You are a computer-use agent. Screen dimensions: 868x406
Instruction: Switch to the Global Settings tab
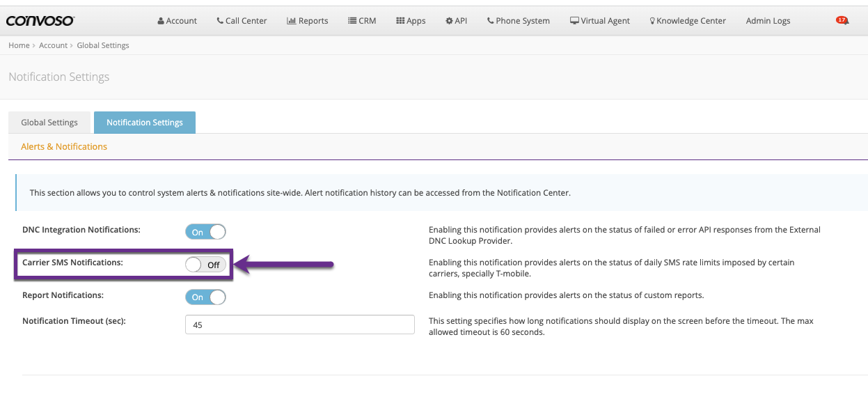tap(49, 123)
